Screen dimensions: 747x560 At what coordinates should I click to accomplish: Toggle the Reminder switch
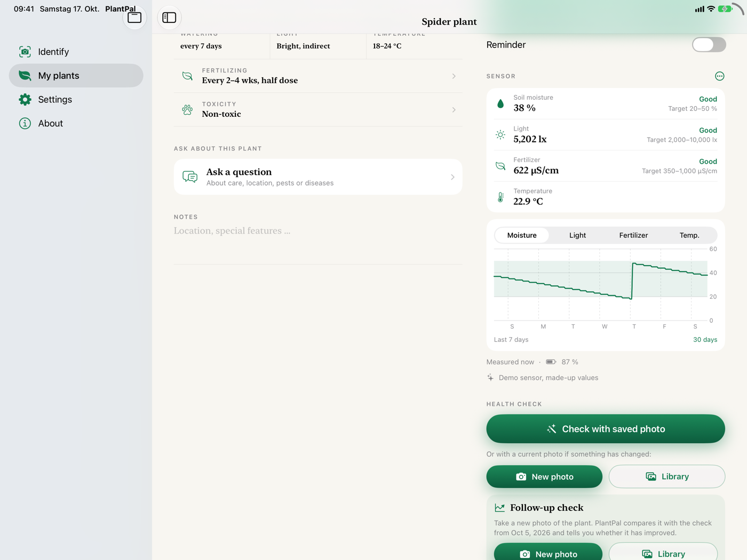click(x=709, y=45)
